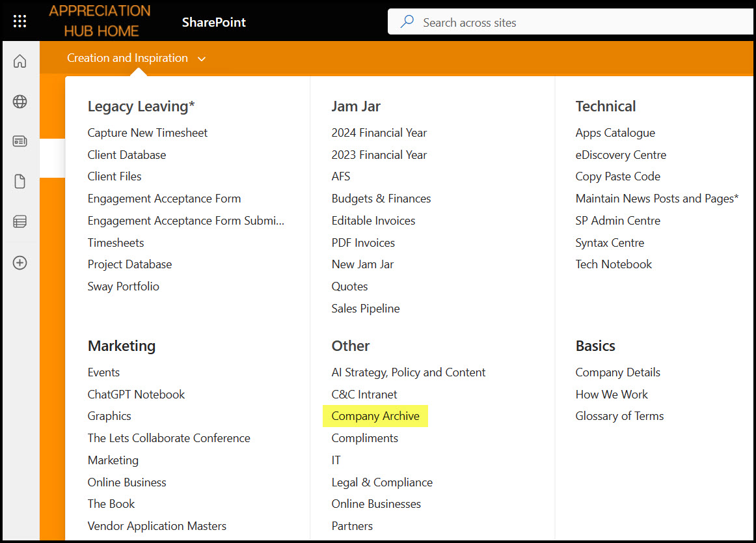Open My Sites globe icon

coord(20,102)
